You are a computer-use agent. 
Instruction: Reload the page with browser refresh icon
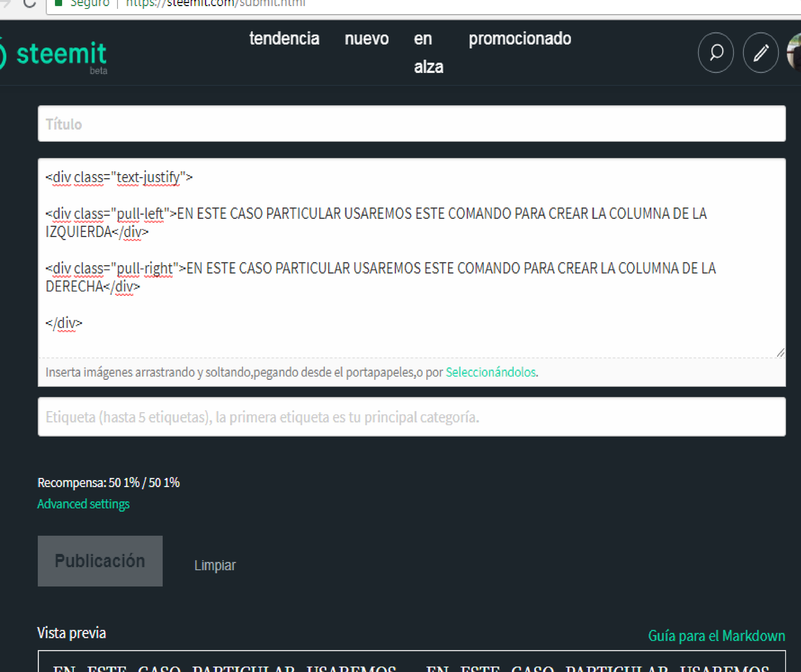[29, 3]
